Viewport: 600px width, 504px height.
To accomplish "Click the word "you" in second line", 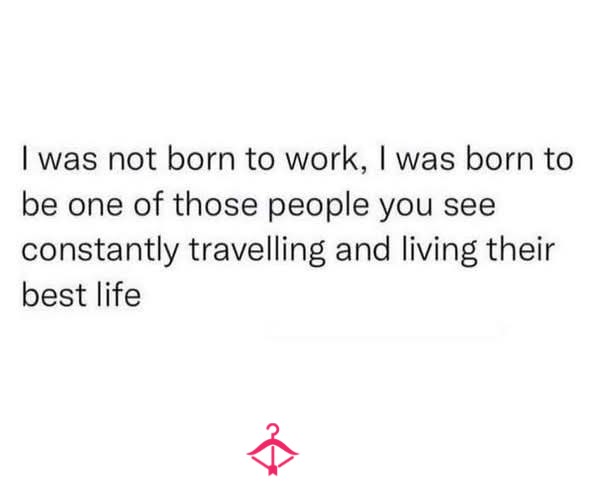I will coord(406,209).
